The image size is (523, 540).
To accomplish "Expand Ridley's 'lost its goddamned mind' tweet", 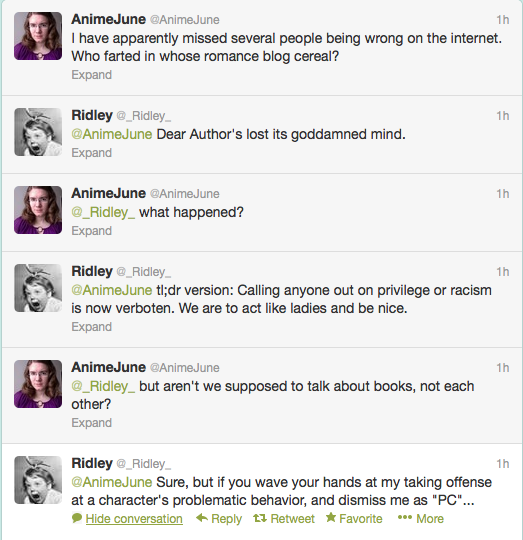I will [x=92, y=153].
